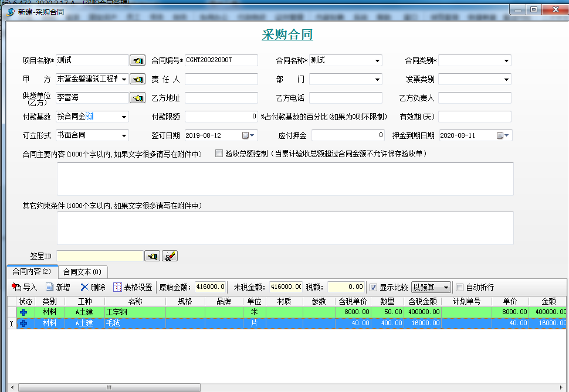Enable the 验收总额控制 checkbox
The width and height of the screenshot is (569, 392).
(219, 154)
